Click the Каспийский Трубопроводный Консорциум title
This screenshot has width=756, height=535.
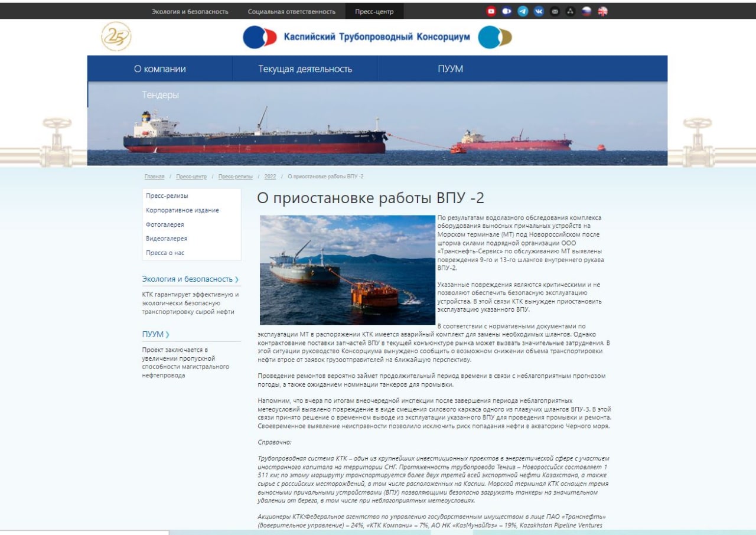point(377,37)
